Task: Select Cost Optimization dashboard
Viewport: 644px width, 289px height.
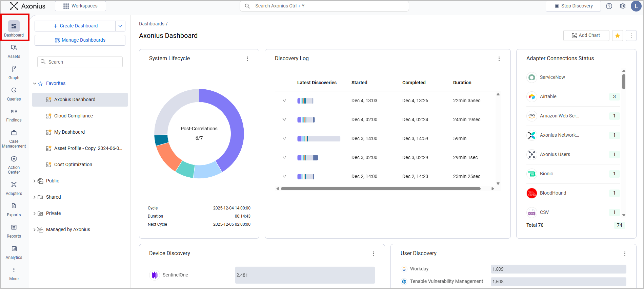Action: [x=80, y=165]
